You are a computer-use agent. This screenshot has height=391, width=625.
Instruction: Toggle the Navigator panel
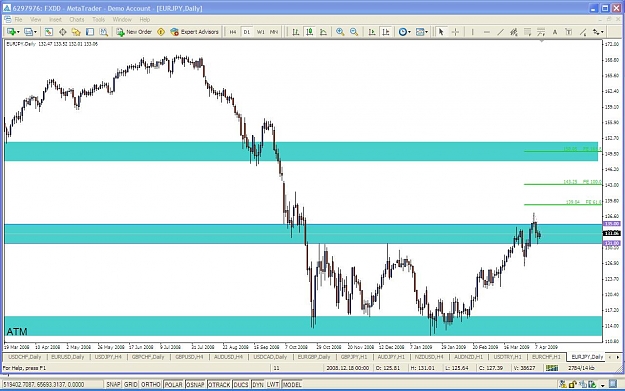tap(76, 32)
